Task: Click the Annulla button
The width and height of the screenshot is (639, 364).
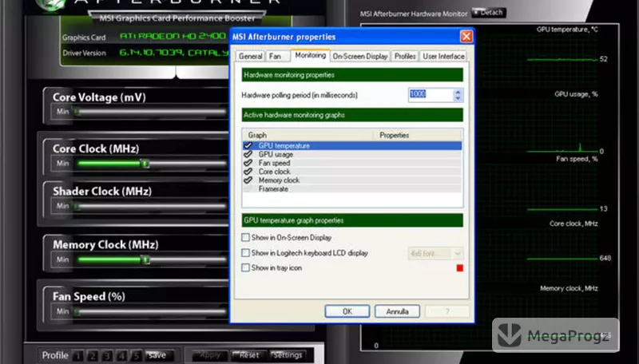Action: (x=397, y=311)
